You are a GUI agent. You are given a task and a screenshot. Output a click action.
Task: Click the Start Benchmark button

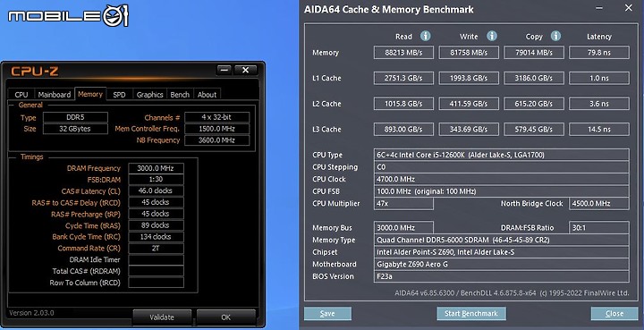pos(471,314)
